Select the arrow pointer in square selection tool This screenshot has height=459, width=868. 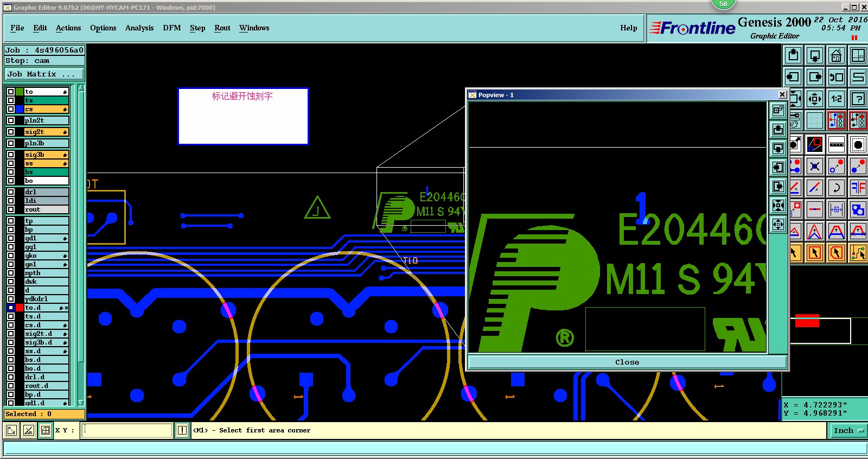pos(815,253)
